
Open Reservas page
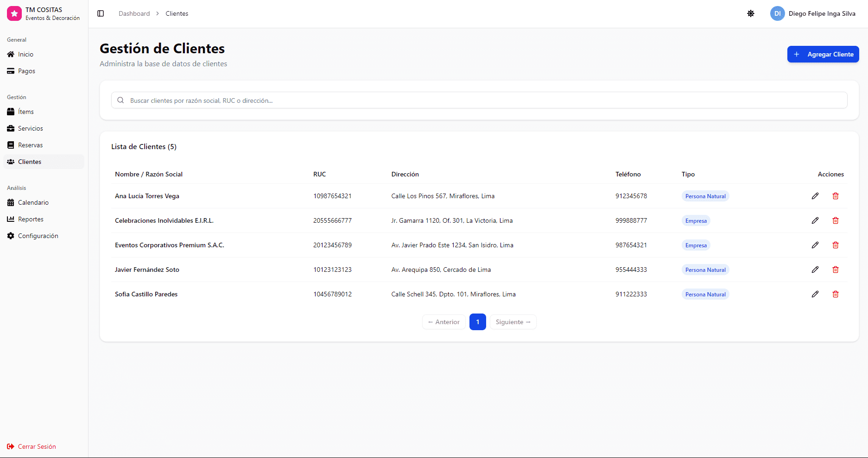44,145
